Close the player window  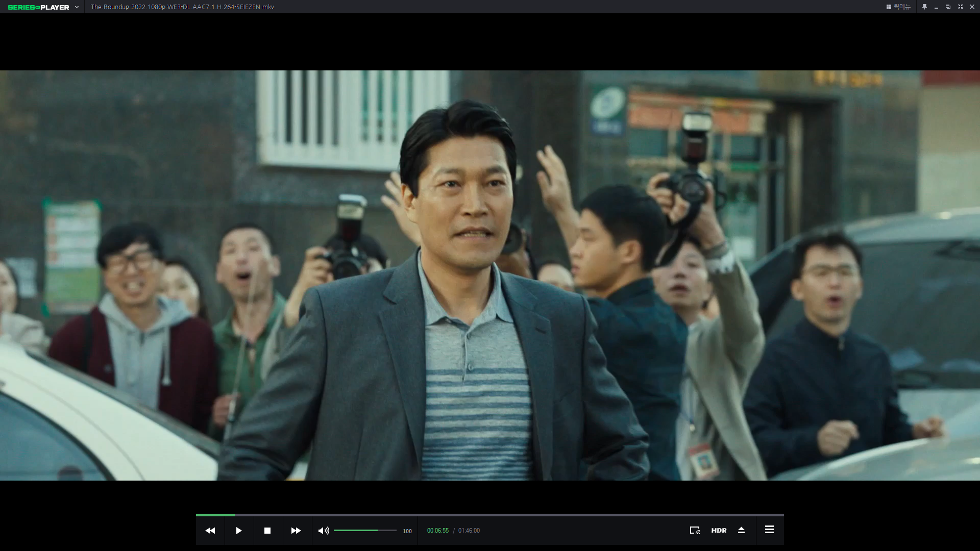972,7
